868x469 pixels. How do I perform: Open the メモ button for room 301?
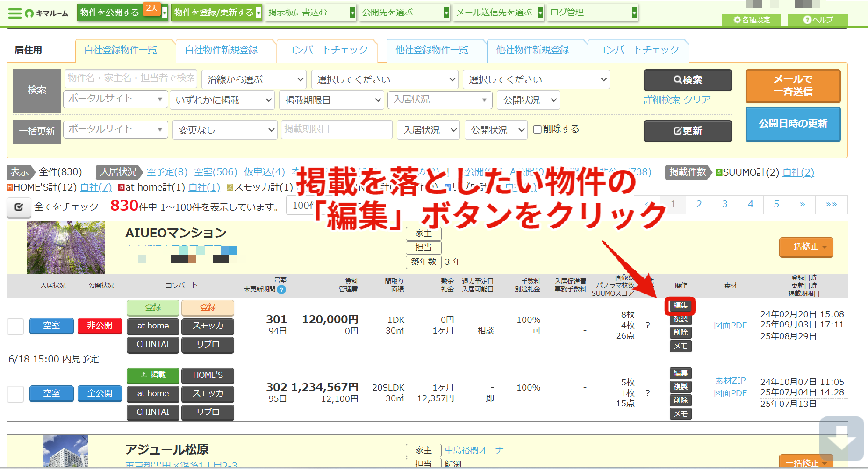681,346
